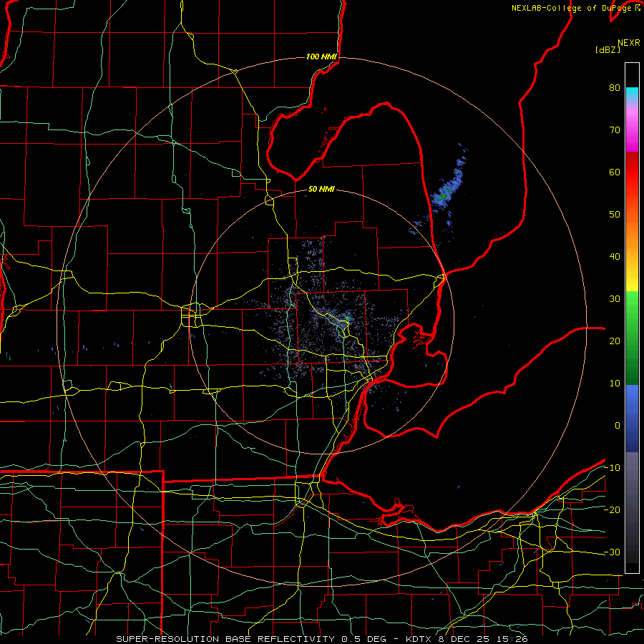Viewport: 644px width, 644px height.
Task: Select the -20 value on the dBZ scale
Action: click(612, 509)
